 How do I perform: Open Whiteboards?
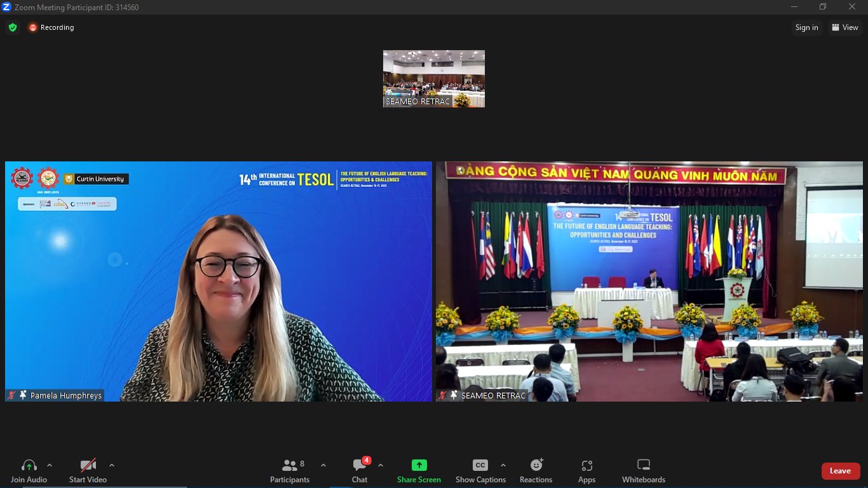click(x=644, y=471)
